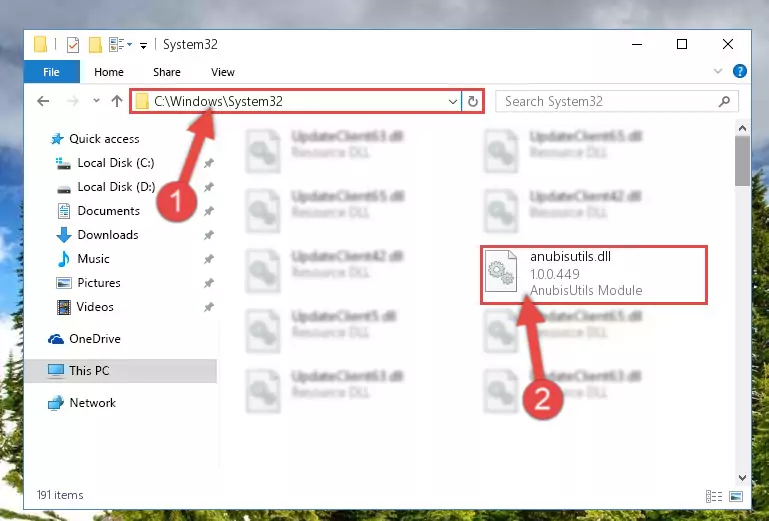
Task: Open Documents in the sidebar
Action: (x=99, y=211)
